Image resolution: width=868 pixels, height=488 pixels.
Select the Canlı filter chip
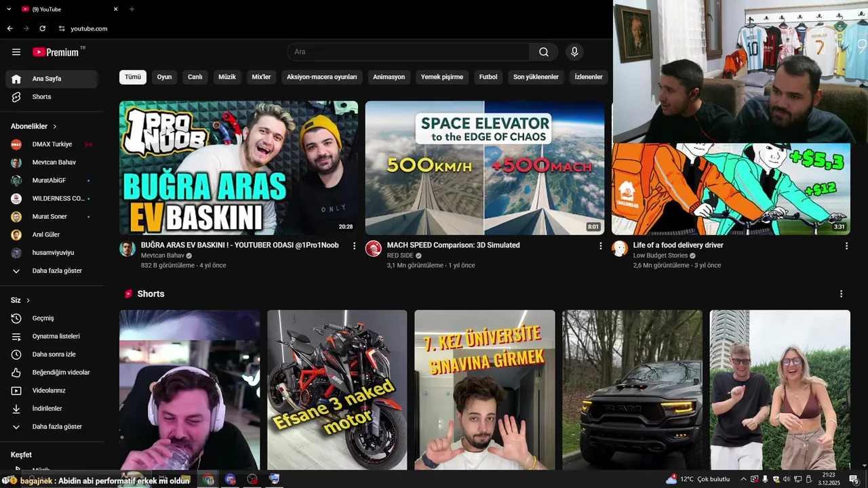(195, 77)
